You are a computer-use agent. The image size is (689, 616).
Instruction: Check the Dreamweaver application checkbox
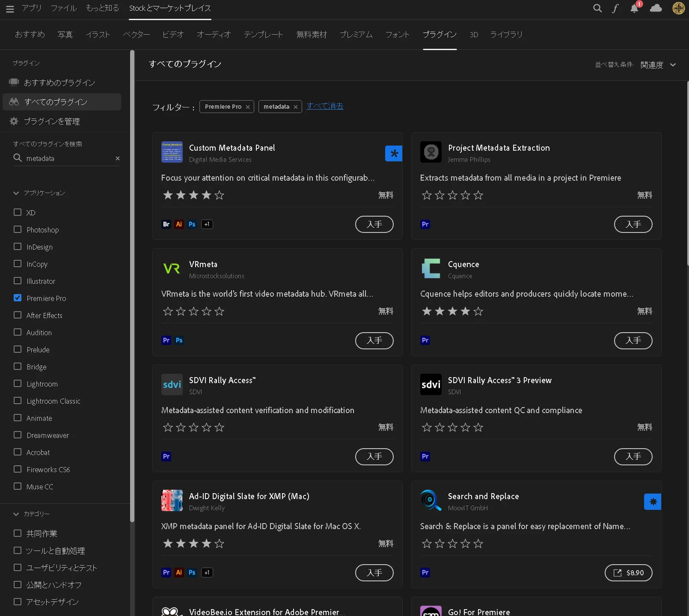(18, 435)
